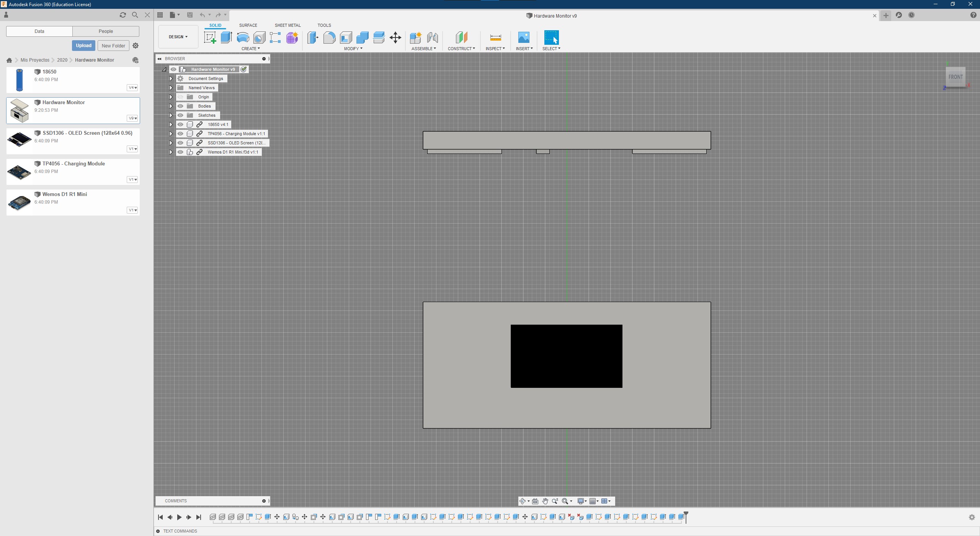This screenshot has height=536, width=980.
Task: Hide TP4056 - Charging Module v1:1 component
Action: (180, 134)
